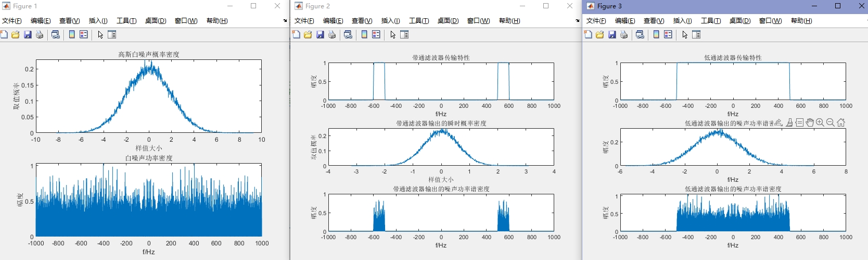868x260 pixels.
Task: Insert Colorbar icon in Figure 1
Action: pos(72,34)
